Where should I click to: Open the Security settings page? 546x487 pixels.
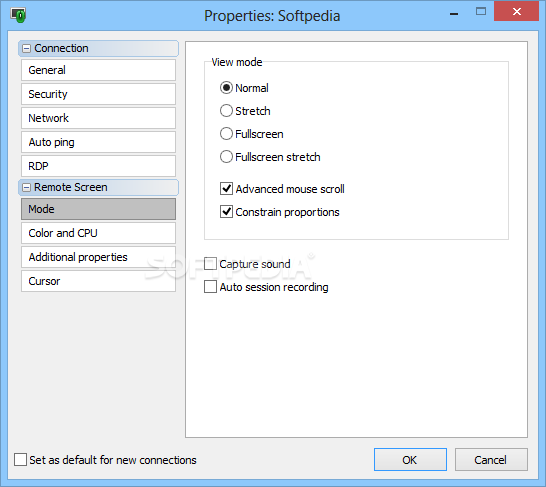98,94
